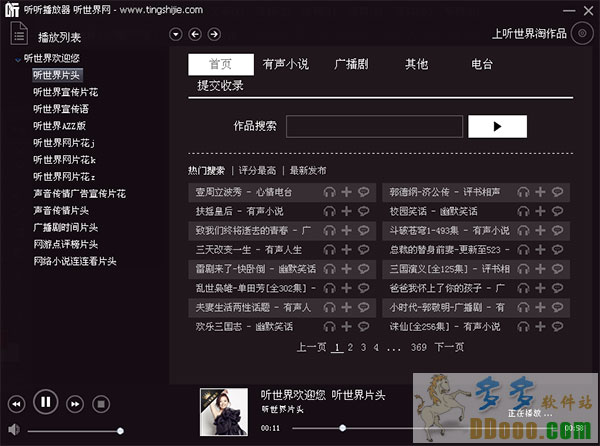Play the previous track
The image size is (600, 446).
(x=16, y=404)
